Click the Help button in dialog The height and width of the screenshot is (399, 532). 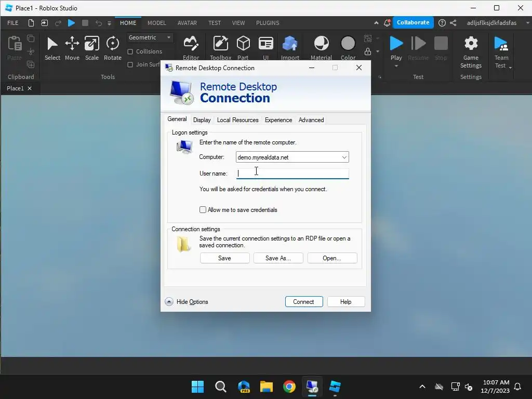click(x=345, y=302)
